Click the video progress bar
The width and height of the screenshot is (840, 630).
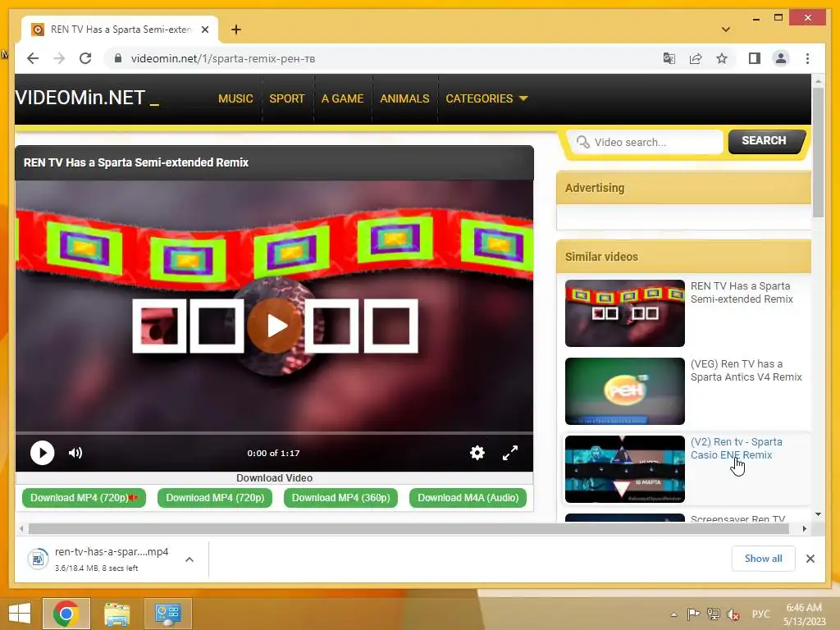(274, 432)
